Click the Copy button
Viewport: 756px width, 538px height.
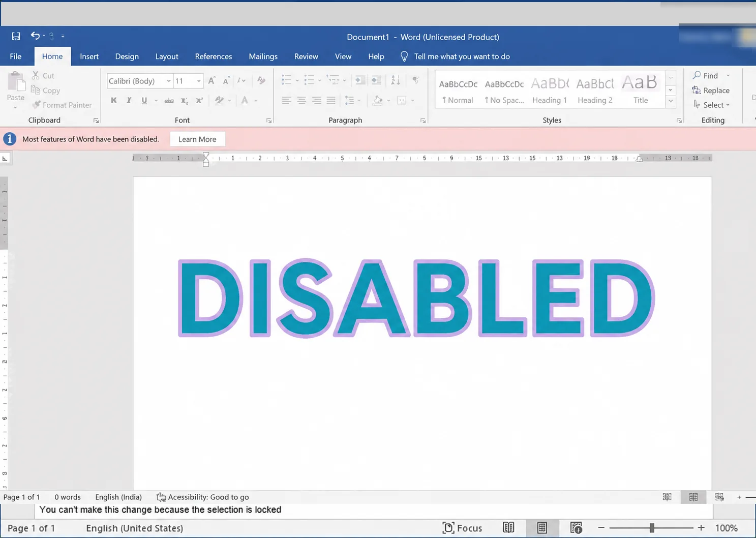46,90
